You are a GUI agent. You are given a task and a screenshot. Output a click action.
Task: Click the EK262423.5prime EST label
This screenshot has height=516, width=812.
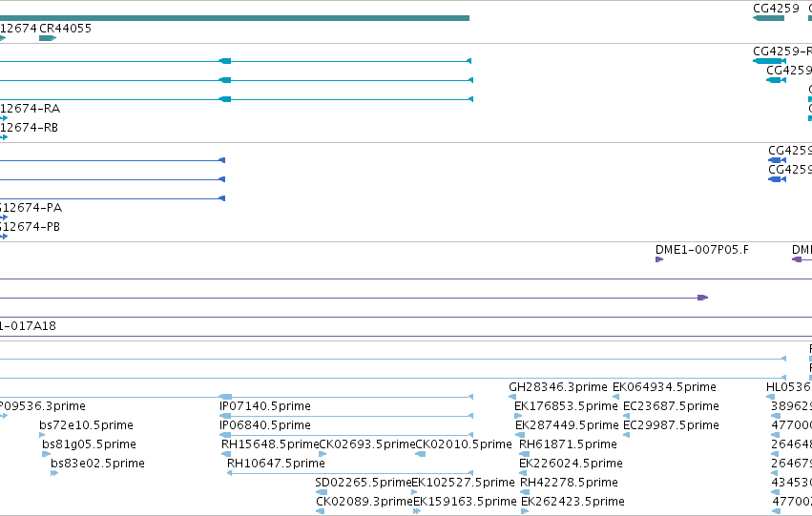pos(573,502)
